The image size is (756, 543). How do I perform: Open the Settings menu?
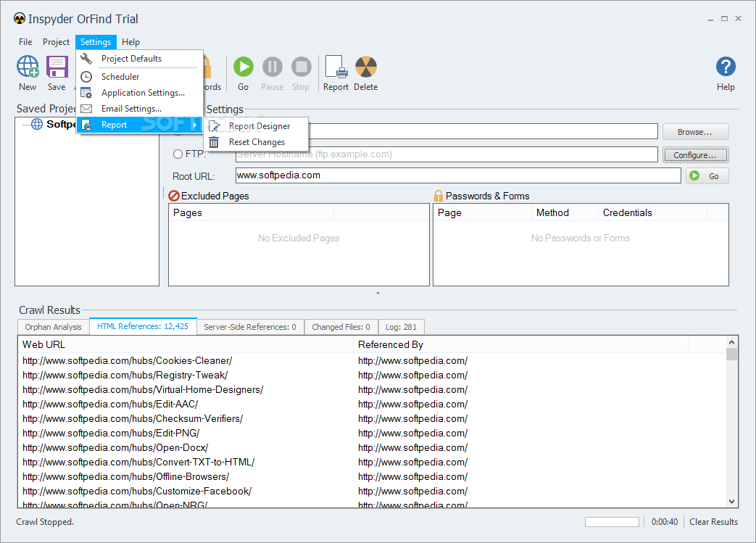coord(96,42)
